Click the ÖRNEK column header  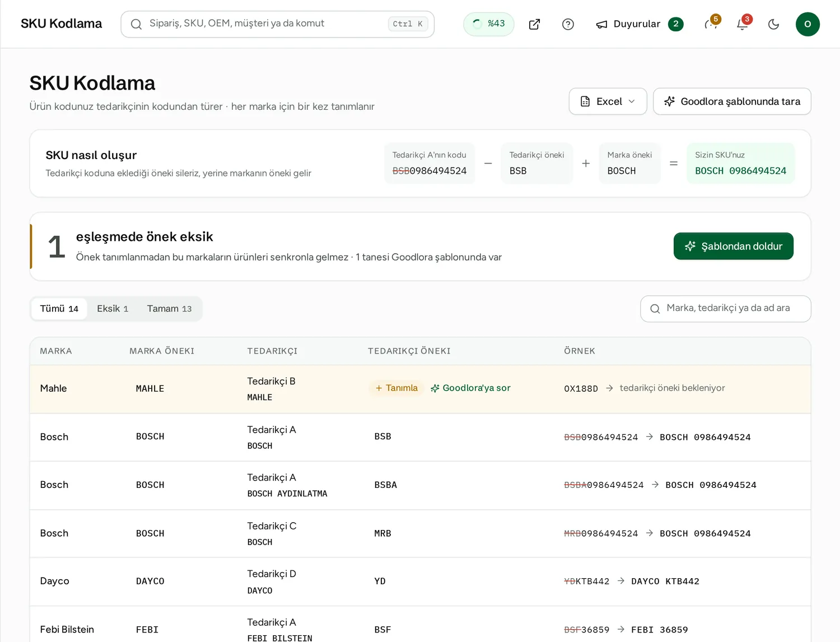pos(580,351)
